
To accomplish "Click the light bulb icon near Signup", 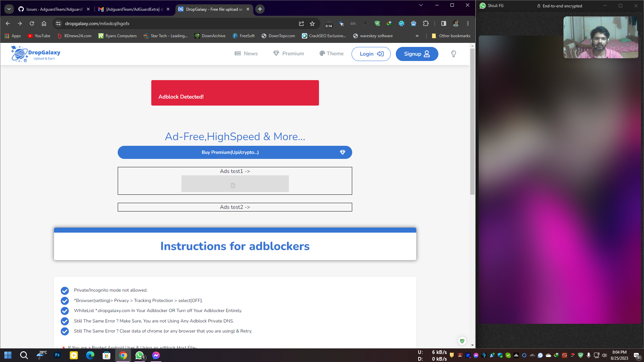I will (453, 54).
